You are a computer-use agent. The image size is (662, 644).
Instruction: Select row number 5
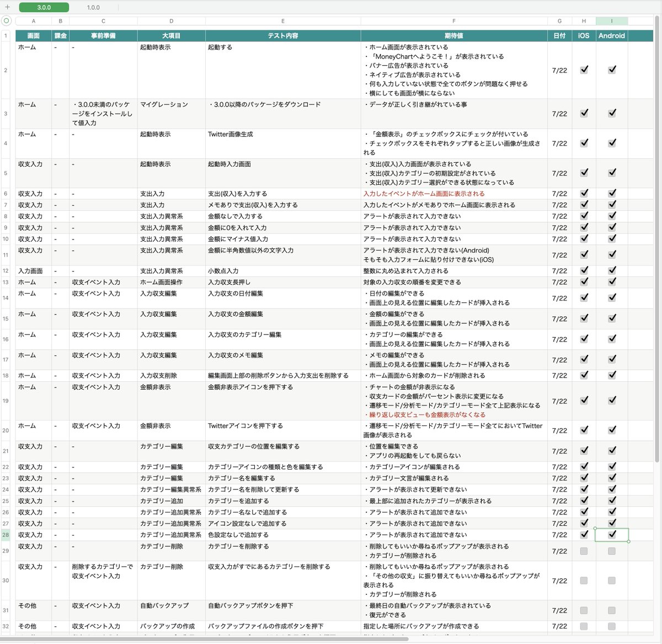coord(6,173)
